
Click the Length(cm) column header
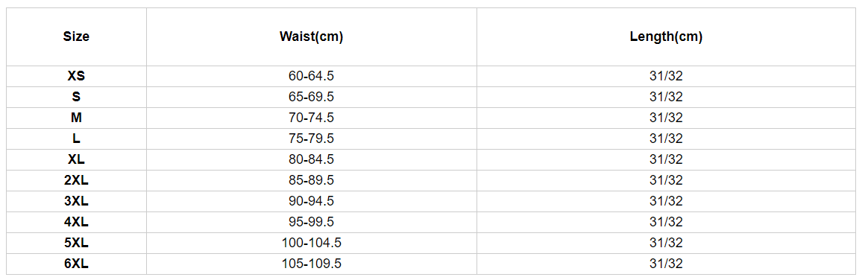pyautogui.click(x=666, y=37)
